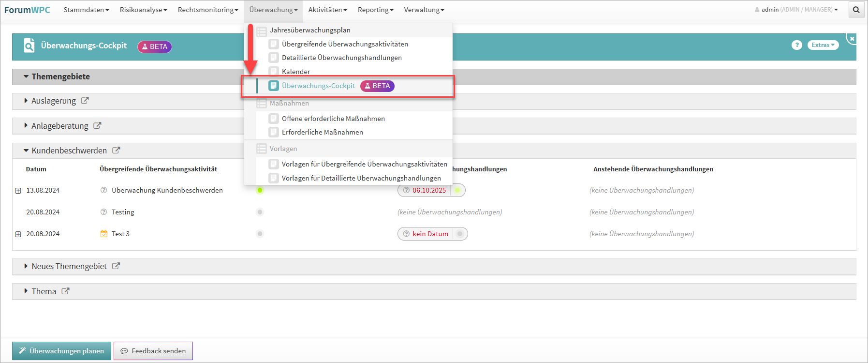The image size is (868, 363).
Task: Expand the 20.08.2024 Test 3 row
Action: click(18, 234)
